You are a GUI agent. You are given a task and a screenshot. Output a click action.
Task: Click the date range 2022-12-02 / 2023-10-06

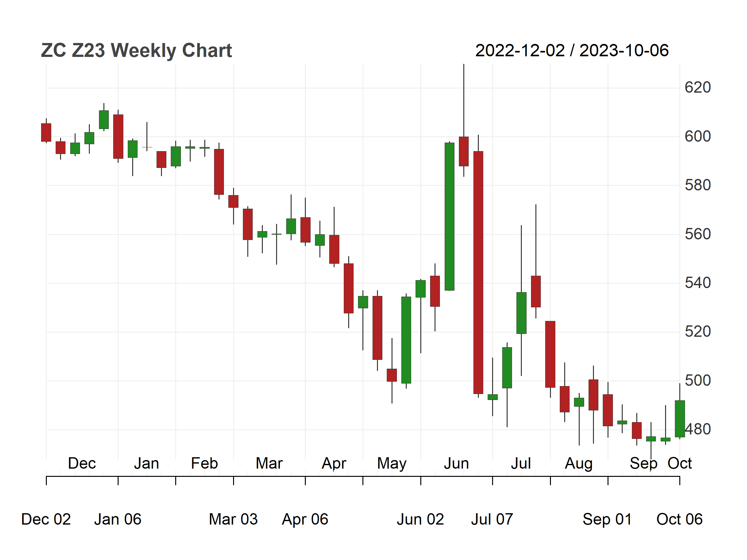tap(572, 51)
